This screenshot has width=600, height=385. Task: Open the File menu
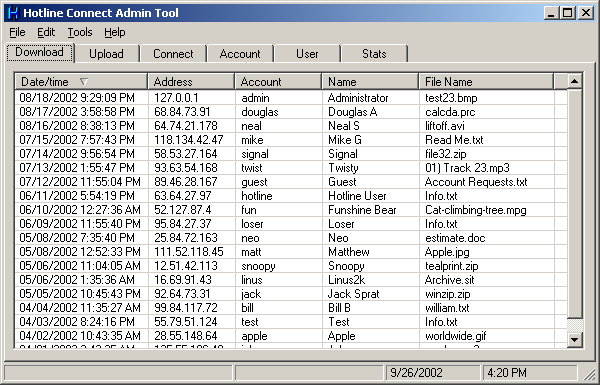(17, 33)
